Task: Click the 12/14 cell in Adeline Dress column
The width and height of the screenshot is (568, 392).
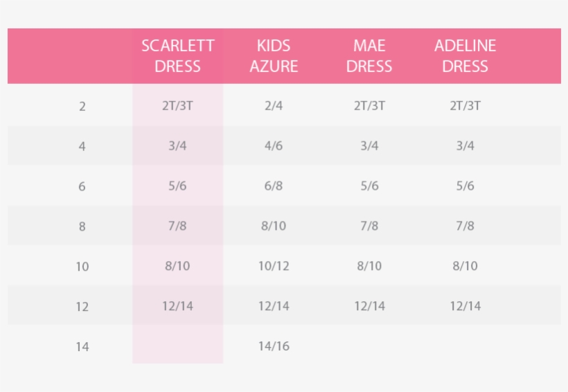Action: [465, 306]
